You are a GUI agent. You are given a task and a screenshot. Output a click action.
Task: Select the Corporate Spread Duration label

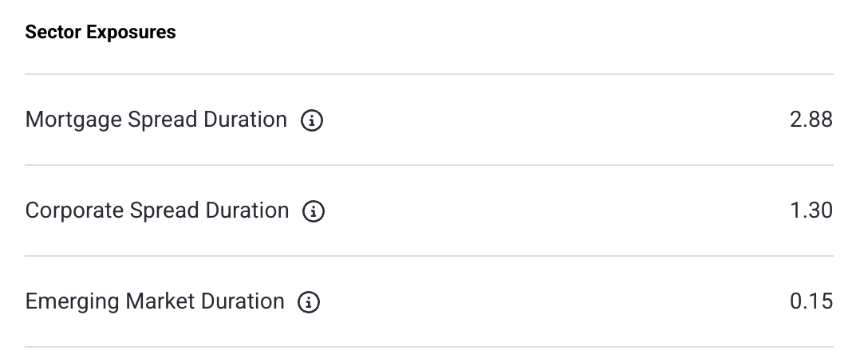[157, 211]
